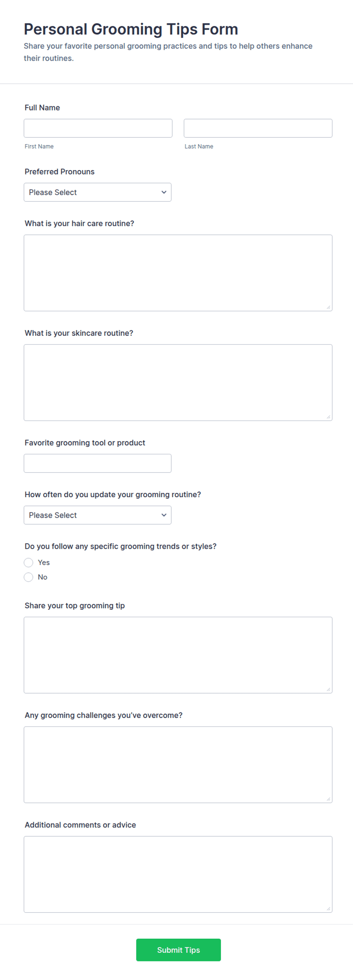The height and width of the screenshot is (980, 353).
Task: Grab the resize handle of hair care textarea
Action: pos(328,307)
